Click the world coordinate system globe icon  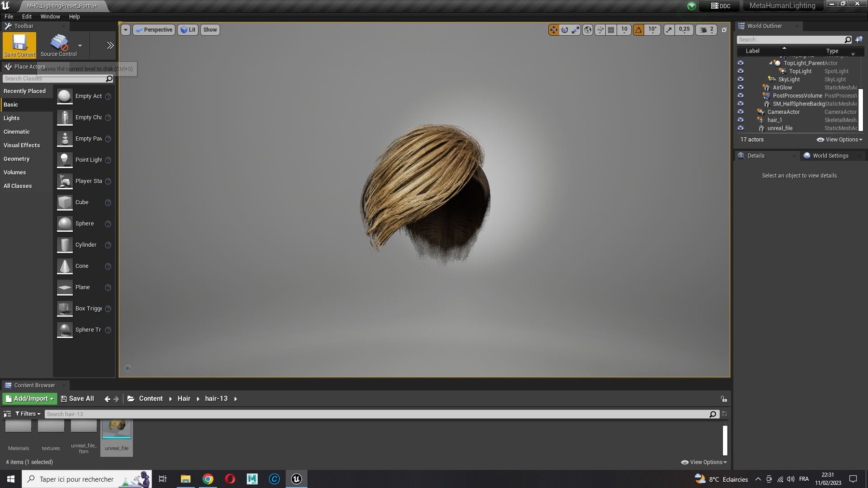click(x=588, y=30)
